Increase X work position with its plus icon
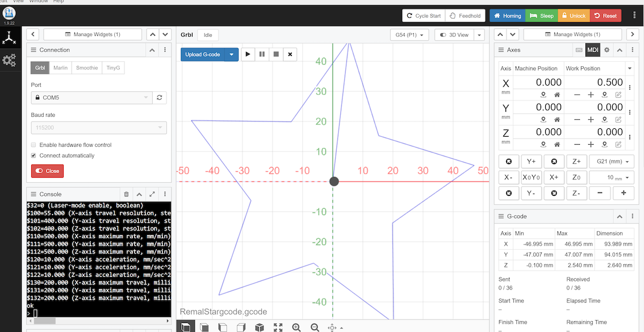 tap(591, 95)
